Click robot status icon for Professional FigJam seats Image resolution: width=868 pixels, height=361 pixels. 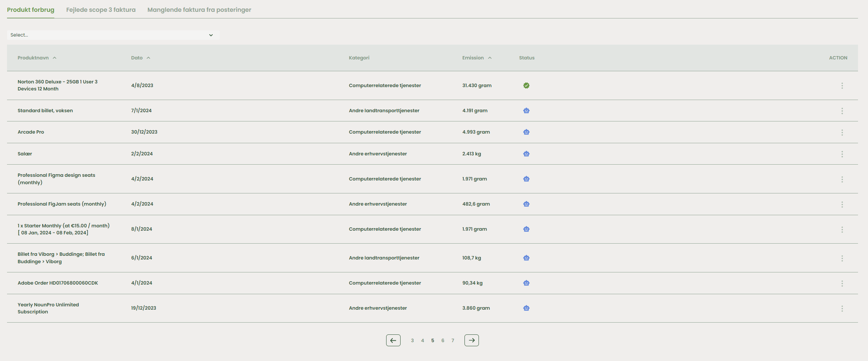click(526, 204)
